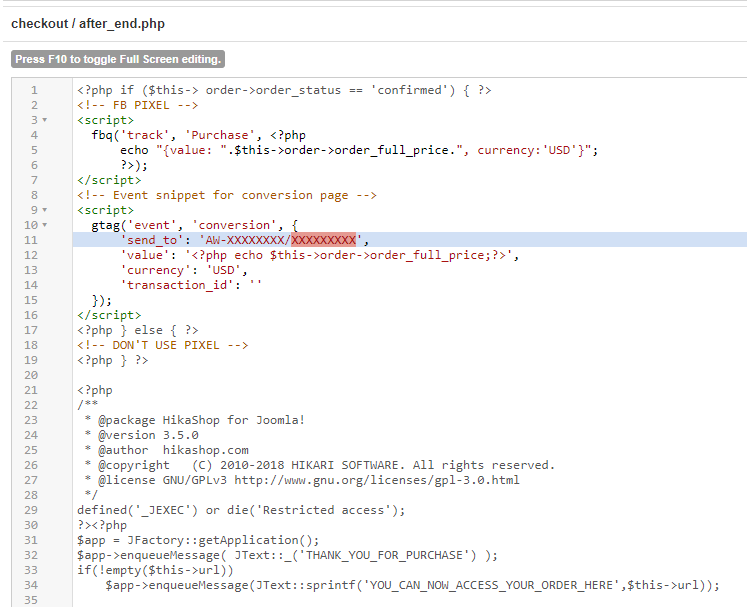The width and height of the screenshot is (747, 607).
Task: Click the 'currency': 'USD' line in gtag block
Action: coord(184,270)
